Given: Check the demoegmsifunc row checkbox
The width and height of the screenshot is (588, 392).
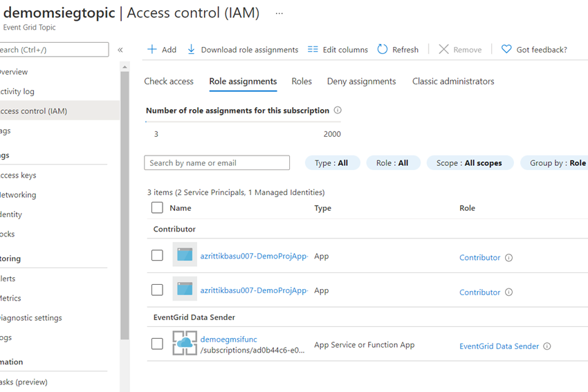Looking at the screenshot, I should click(x=157, y=344).
